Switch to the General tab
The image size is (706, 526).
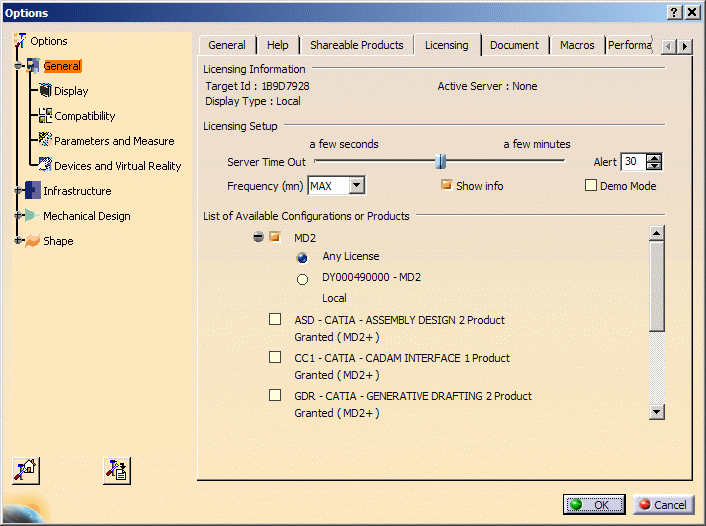(227, 45)
